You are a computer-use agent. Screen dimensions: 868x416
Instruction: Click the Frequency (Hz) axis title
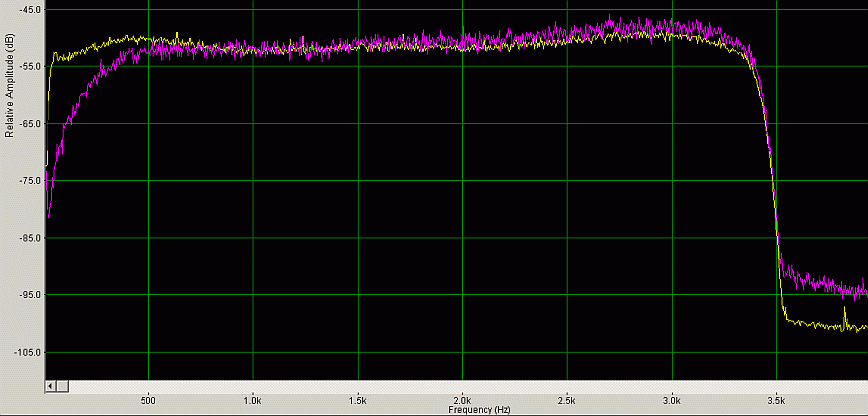(x=479, y=410)
